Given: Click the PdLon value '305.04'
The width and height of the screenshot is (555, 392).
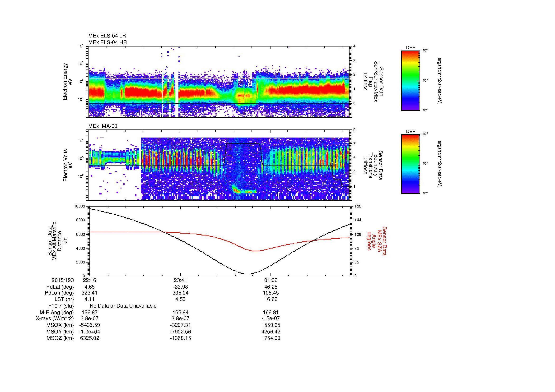Looking at the screenshot, I should 180,293.
